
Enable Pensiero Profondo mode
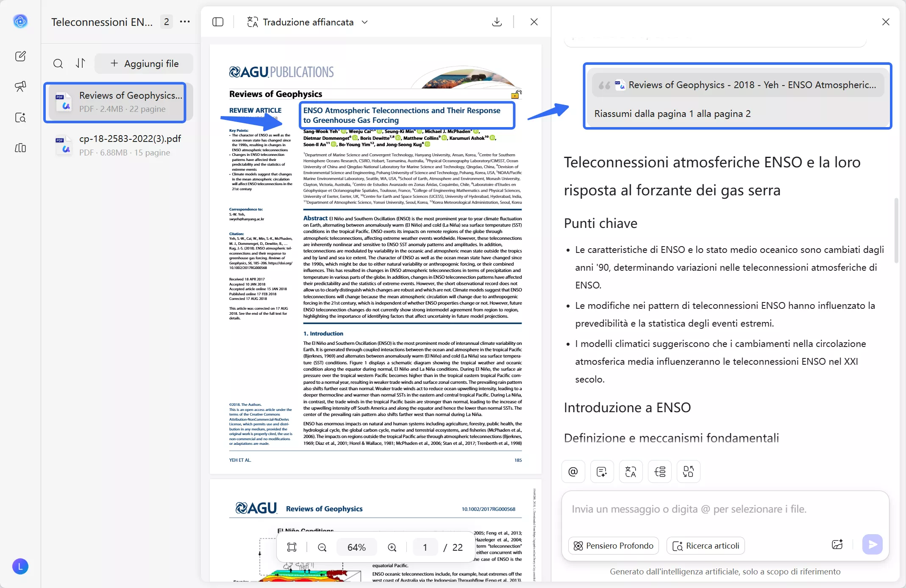613,545
